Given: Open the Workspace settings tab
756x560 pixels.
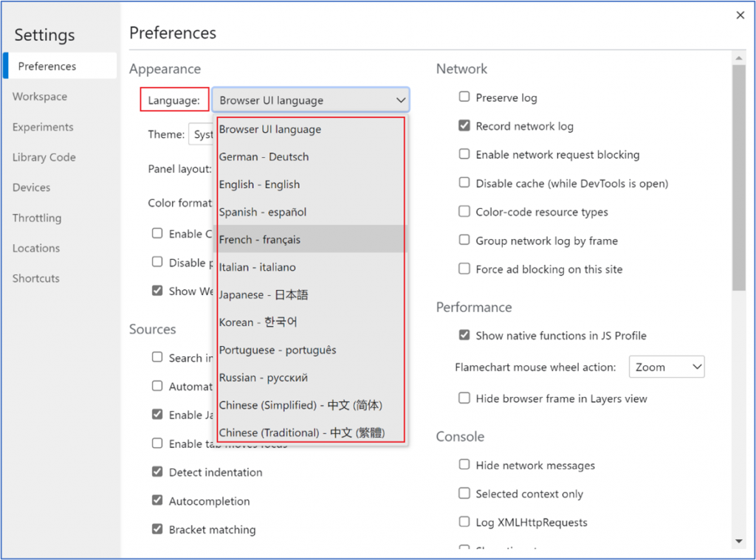Looking at the screenshot, I should 40,97.
